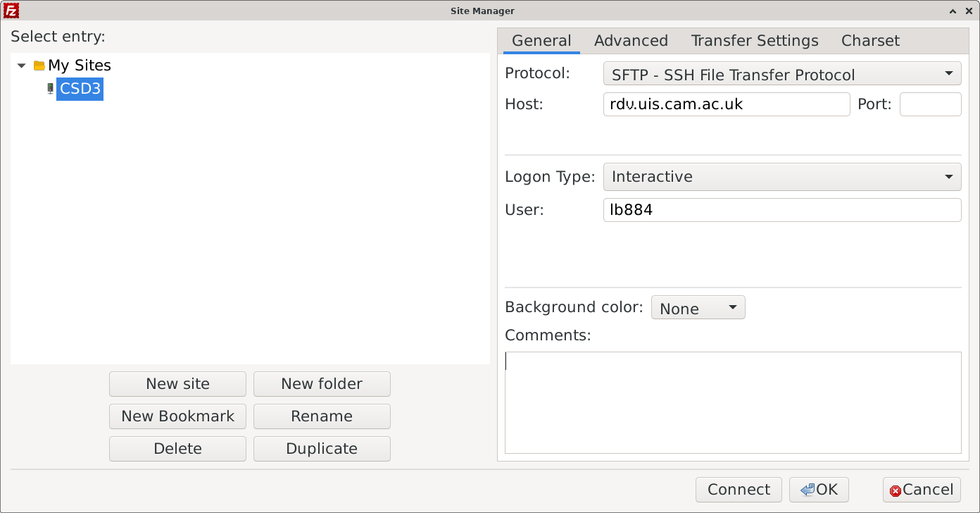
Task: Open the Protocol dropdown
Action: (782, 74)
